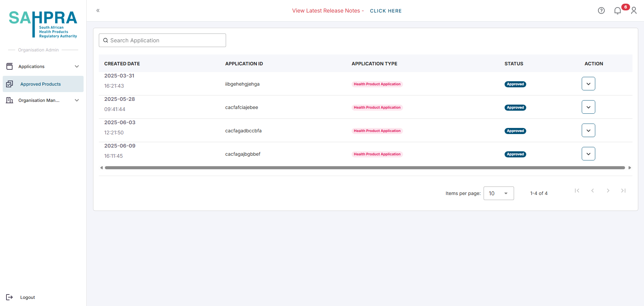Click the horizontal table scrollbar
The height and width of the screenshot is (306, 644).
pyautogui.click(x=365, y=168)
